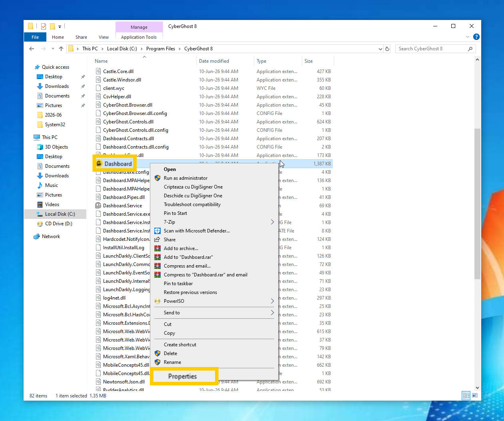Viewport: 504px width, 421px height.
Task: Click the Properties quick access toolbar icon
Action: [x=43, y=26]
